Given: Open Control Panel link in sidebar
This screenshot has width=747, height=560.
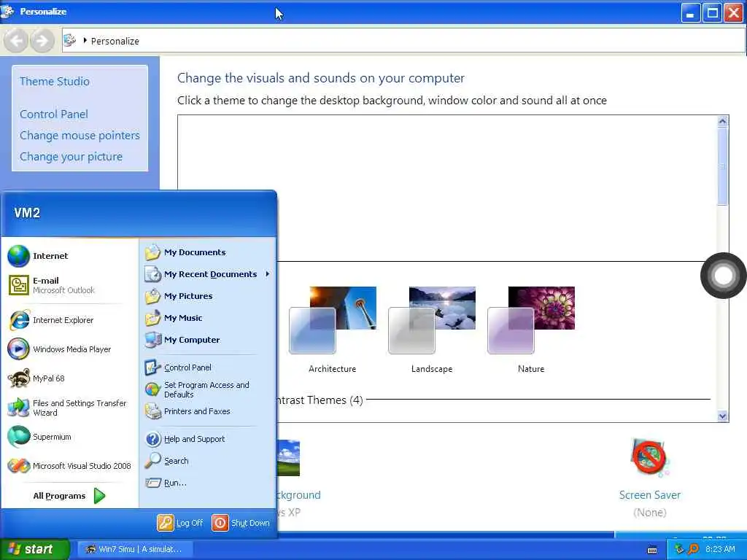Looking at the screenshot, I should 54,114.
